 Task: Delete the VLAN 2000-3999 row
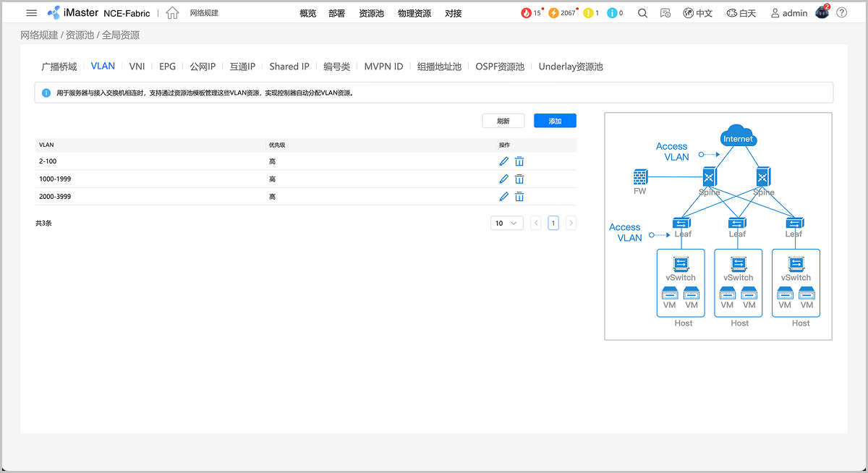pos(519,197)
